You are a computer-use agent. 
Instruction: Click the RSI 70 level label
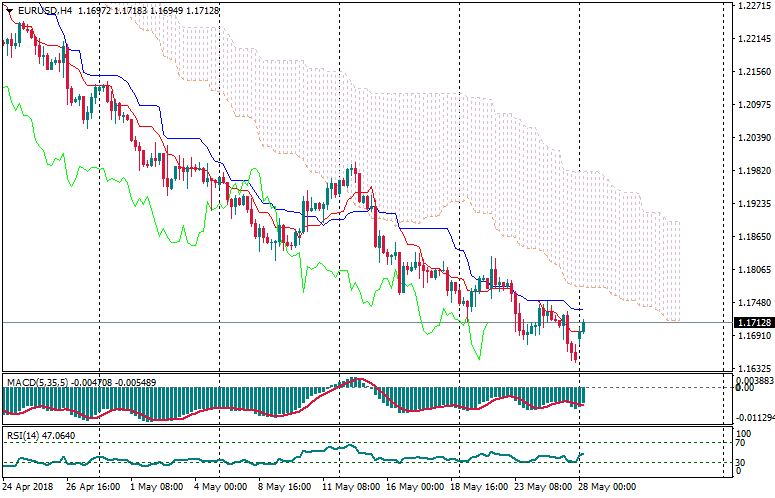(x=741, y=443)
